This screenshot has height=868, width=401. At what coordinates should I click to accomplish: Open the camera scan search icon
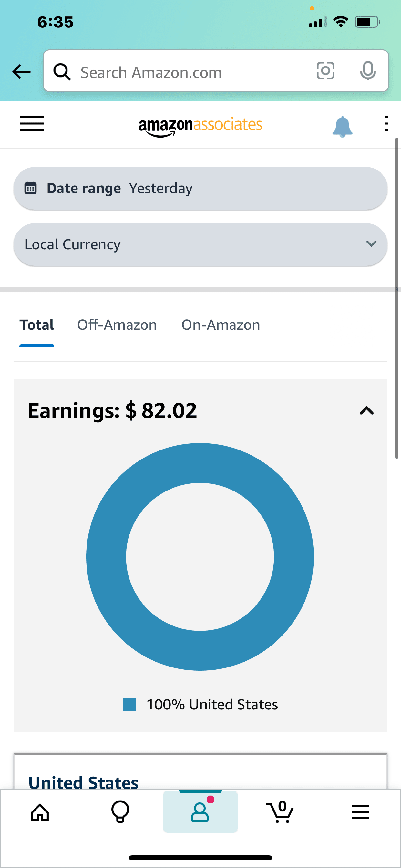pos(325,71)
